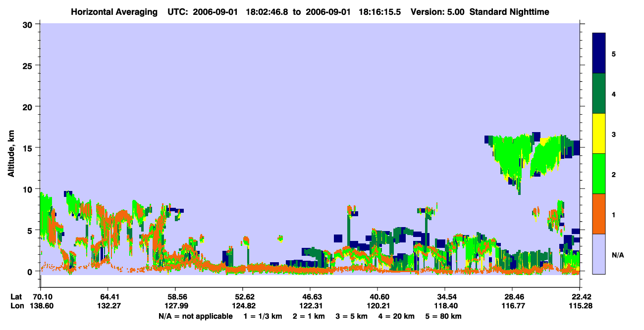The image size is (644, 330).
Task: Click the bright green colorbar segment labeled 2
Action: point(599,174)
